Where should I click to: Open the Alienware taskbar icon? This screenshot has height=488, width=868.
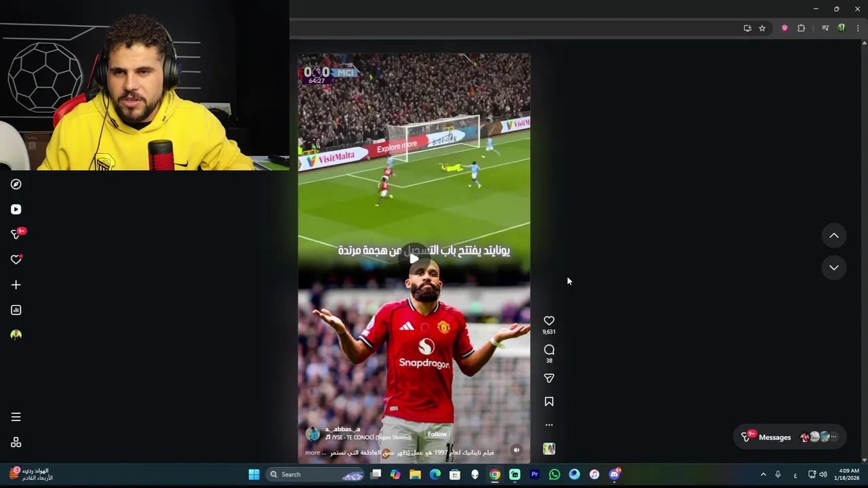(x=475, y=474)
